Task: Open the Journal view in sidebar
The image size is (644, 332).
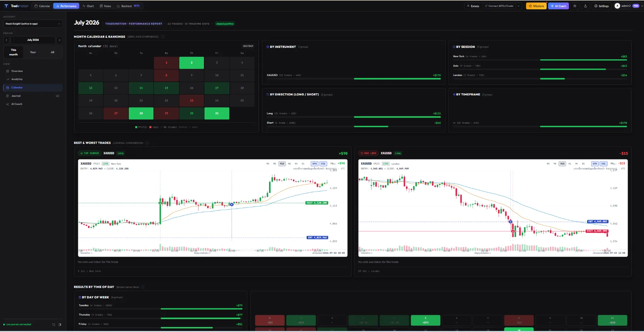Action: point(33,96)
